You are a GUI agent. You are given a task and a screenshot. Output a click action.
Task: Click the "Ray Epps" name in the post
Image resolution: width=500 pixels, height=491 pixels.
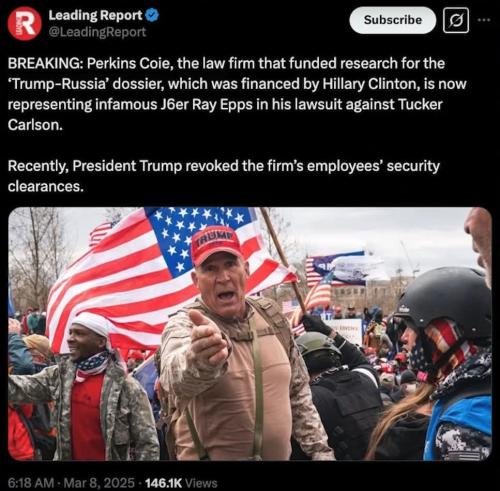click(222, 105)
